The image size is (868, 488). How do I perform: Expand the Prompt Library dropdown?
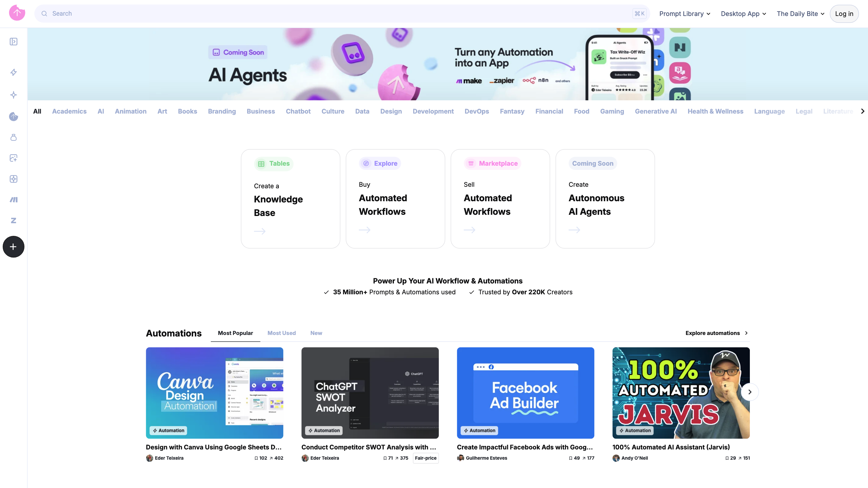(684, 14)
